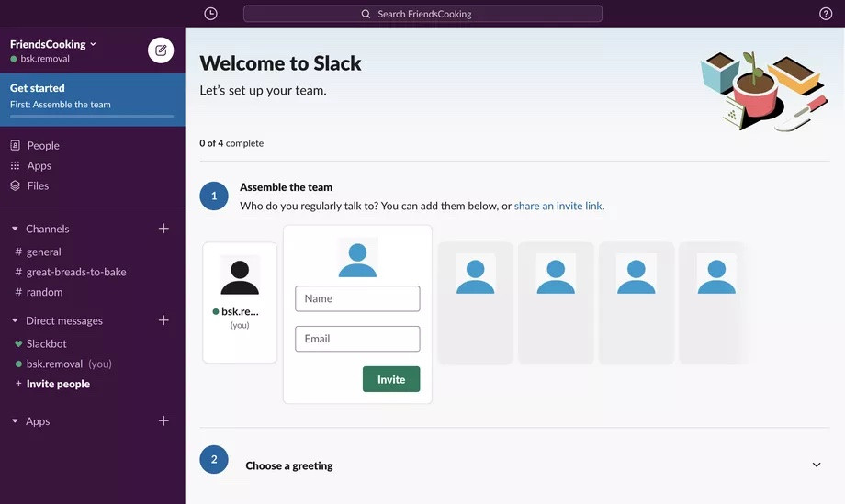
Task: Click your black profile avatar
Action: tap(240, 275)
